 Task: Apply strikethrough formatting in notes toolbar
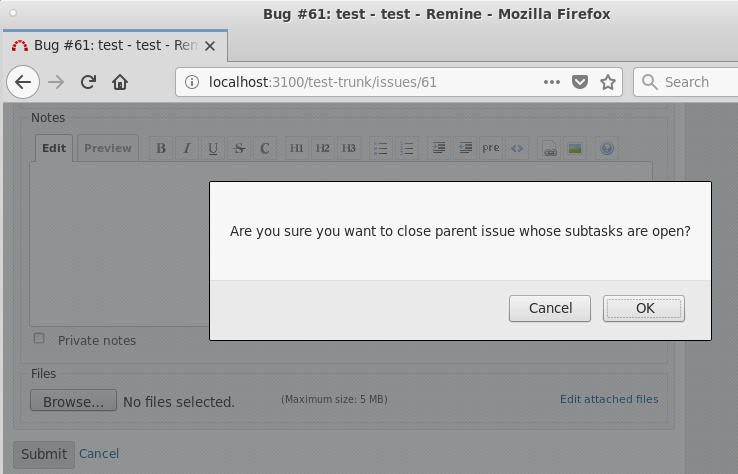pos(239,148)
